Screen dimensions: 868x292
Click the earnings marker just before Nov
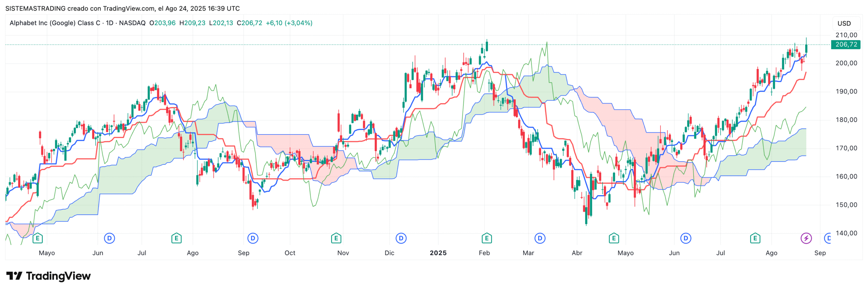click(x=336, y=238)
